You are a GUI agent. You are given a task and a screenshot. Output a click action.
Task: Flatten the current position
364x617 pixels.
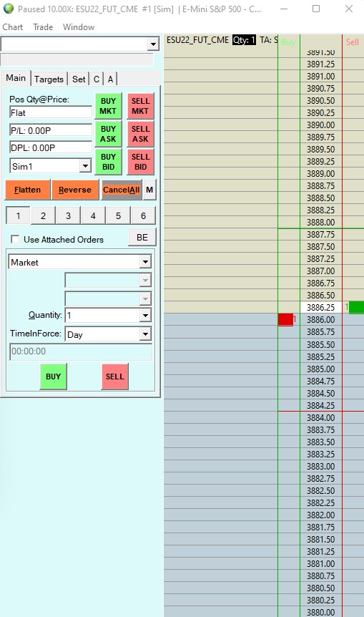coord(27,190)
